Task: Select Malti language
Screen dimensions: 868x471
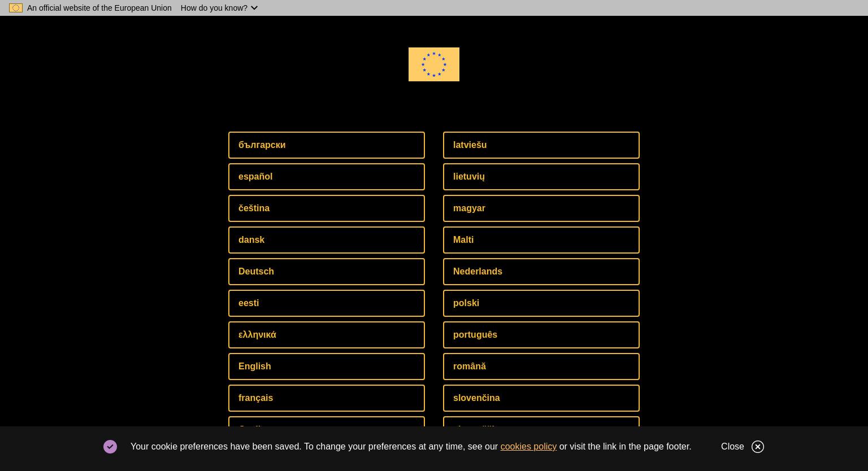Action: pyautogui.click(x=541, y=240)
